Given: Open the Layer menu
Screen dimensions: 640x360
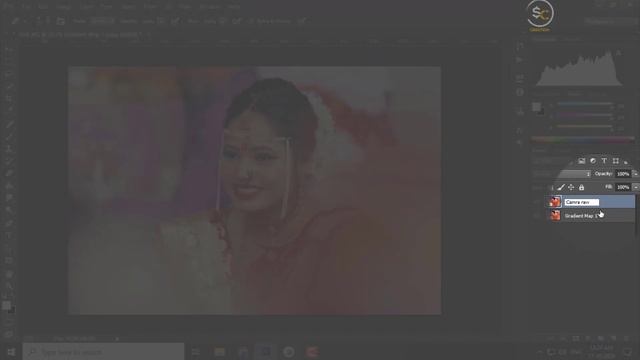Looking at the screenshot, I should coord(86,7).
